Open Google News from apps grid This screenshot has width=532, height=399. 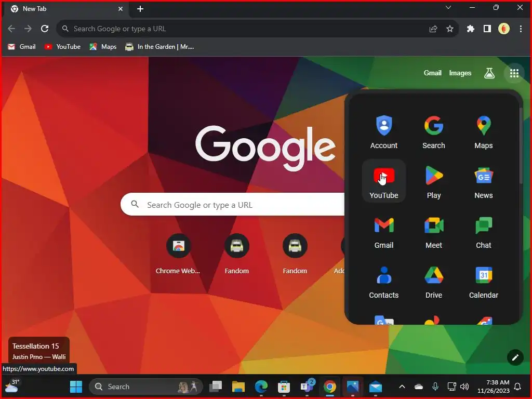coord(484,181)
